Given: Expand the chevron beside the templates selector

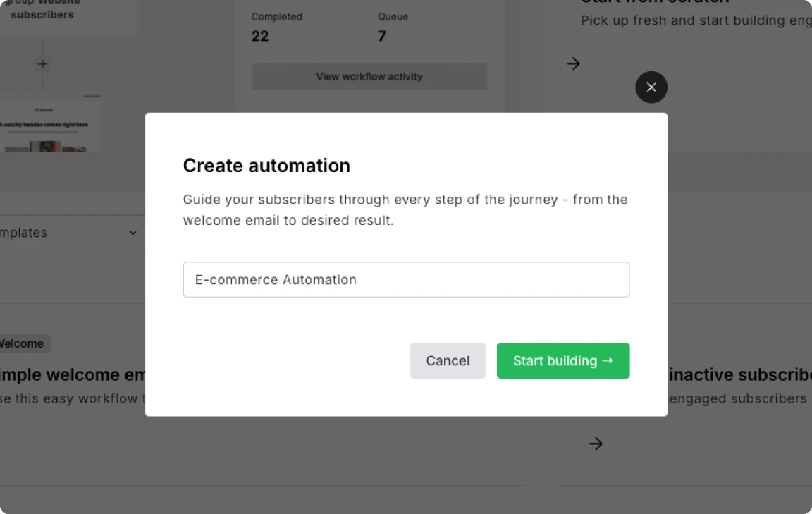Looking at the screenshot, I should (132, 232).
